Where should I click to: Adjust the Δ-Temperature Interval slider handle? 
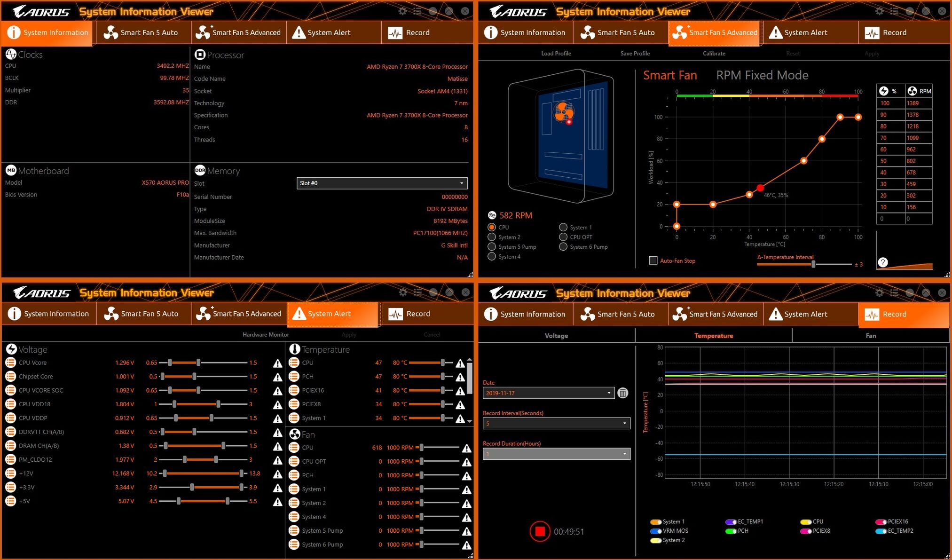click(813, 264)
